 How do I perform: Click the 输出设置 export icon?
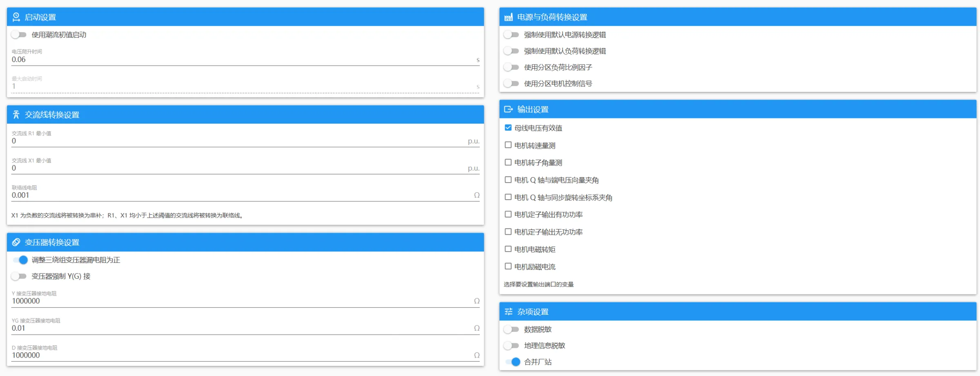pos(508,109)
